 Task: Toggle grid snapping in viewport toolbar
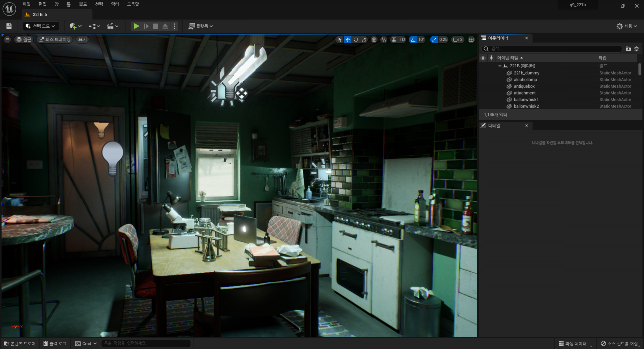pyautogui.click(x=394, y=40)
